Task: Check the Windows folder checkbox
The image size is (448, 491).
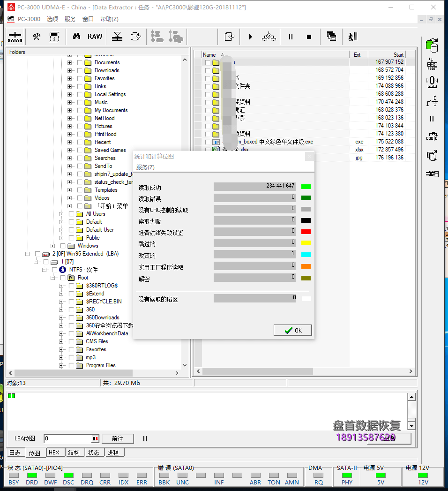Action: pyautogui.click(x=63, y=246)
